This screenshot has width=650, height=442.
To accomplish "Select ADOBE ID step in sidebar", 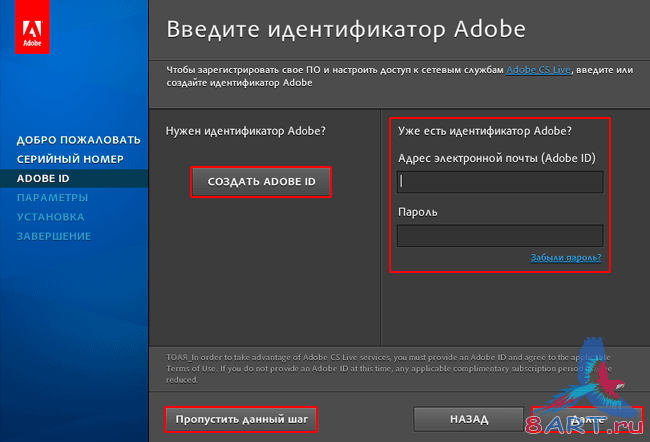I will coord(74,178).
